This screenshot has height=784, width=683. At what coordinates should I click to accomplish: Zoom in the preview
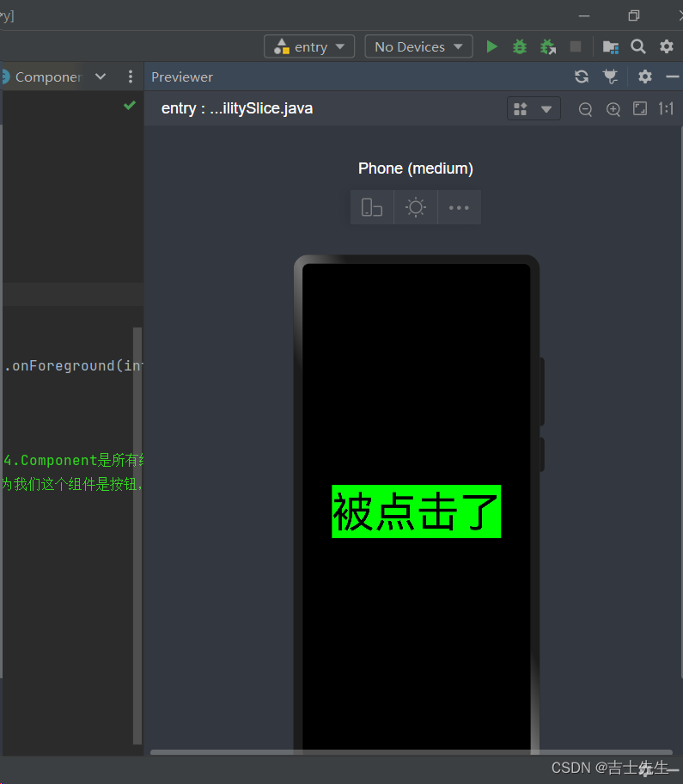click(613, 109)
